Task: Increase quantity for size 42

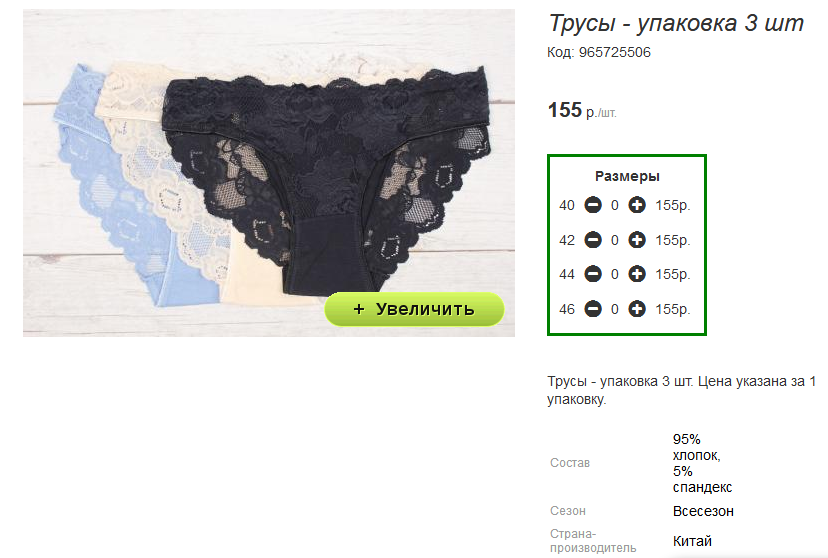Action: point(637,240)
